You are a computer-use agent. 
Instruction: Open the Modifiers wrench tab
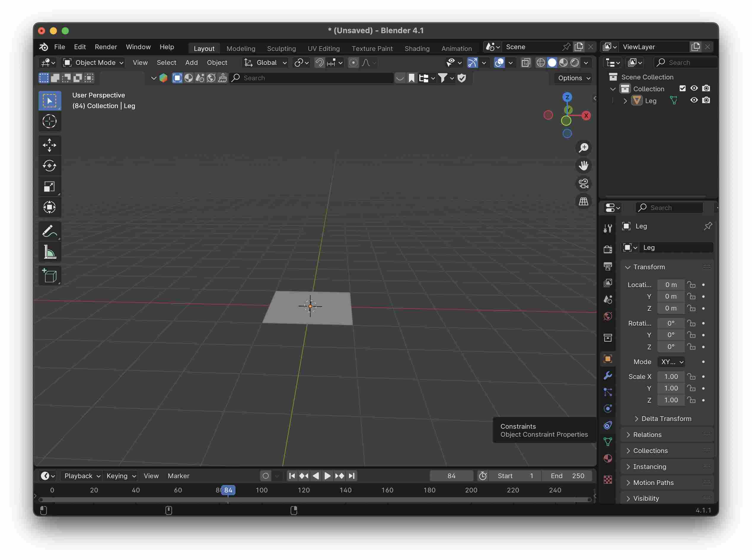pyautogui.click(x=608, y=376)
